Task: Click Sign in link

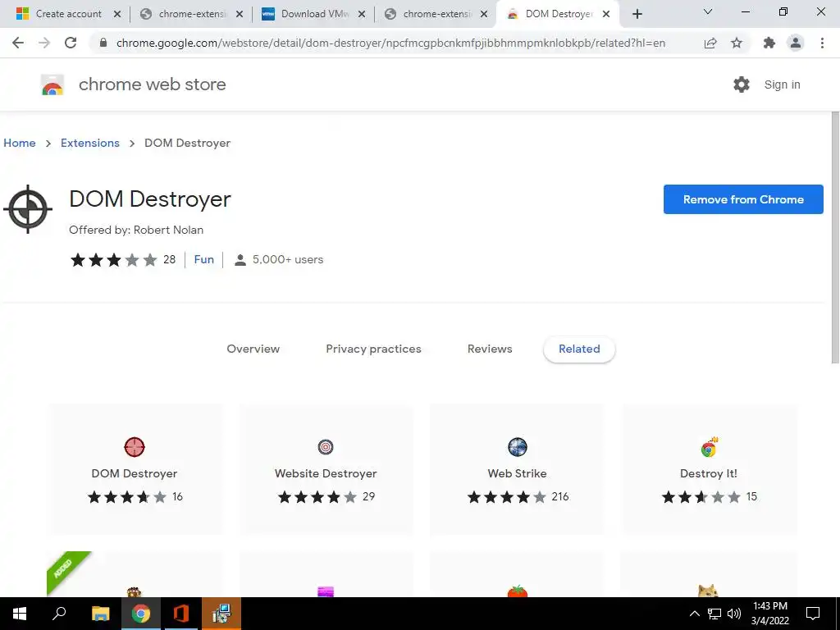Action: coord(782,84)
